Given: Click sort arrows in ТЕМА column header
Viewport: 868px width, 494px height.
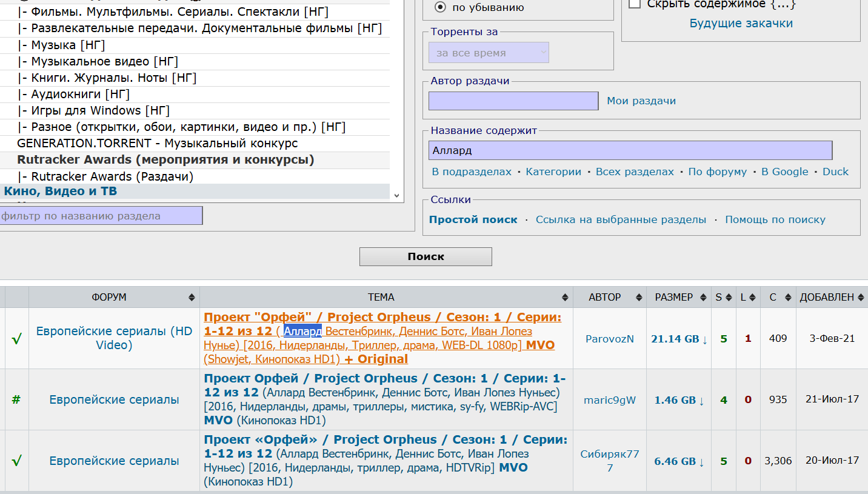Looking at the screenshot, I should pos(565,298).
